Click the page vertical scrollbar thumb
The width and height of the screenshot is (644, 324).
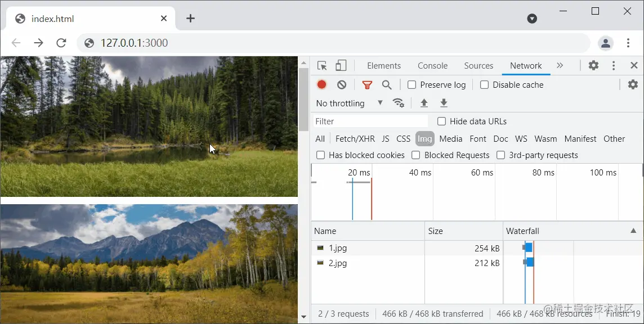[303, 100]
